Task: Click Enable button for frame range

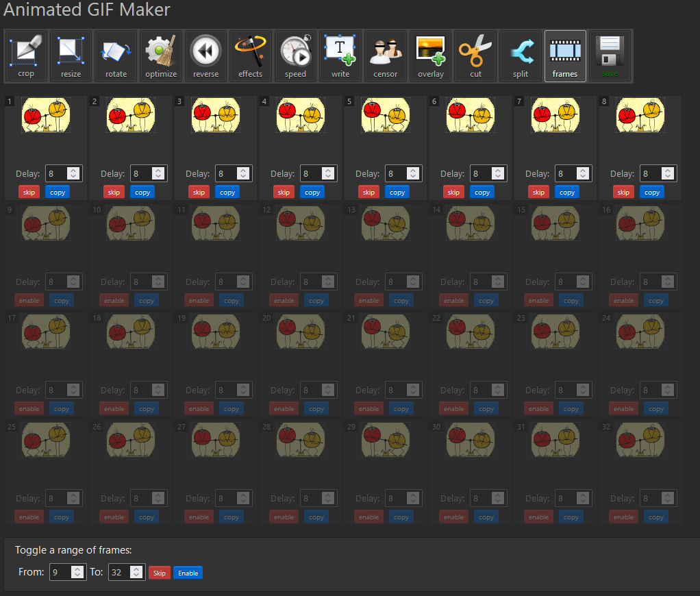Action: point(188,573)
